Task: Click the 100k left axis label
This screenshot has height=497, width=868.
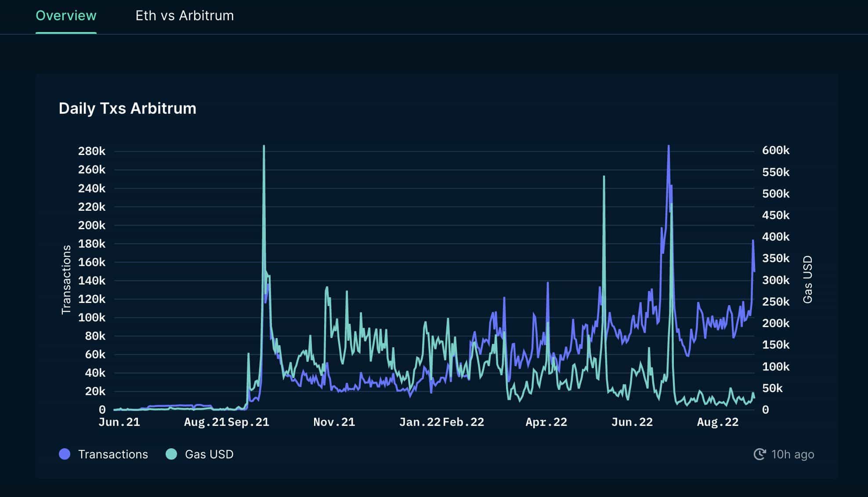Action: [92, 317]
